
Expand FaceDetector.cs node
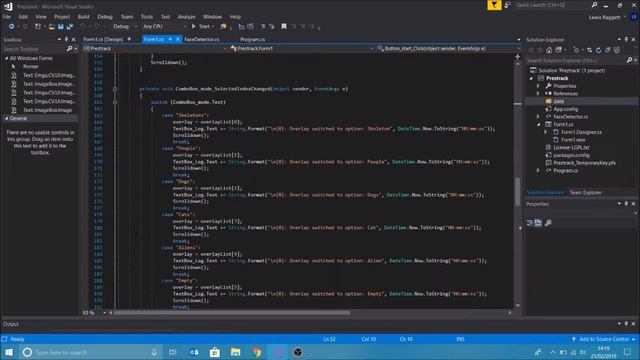(538, 117)
